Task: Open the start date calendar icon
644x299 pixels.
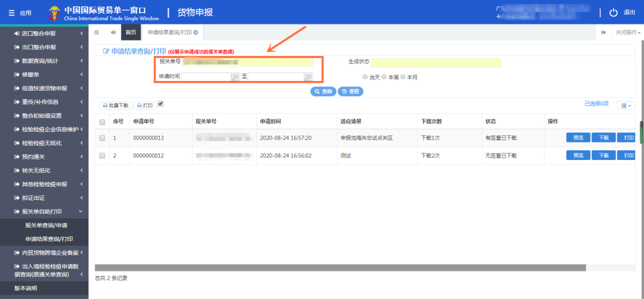Action: pos(235,76)
